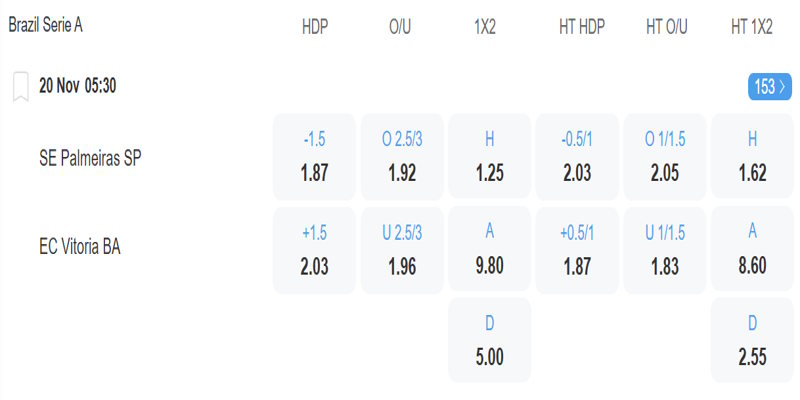Click the HT 1X2 column header
The height and width of the screenshot is (400, 800).
point(751,28)
